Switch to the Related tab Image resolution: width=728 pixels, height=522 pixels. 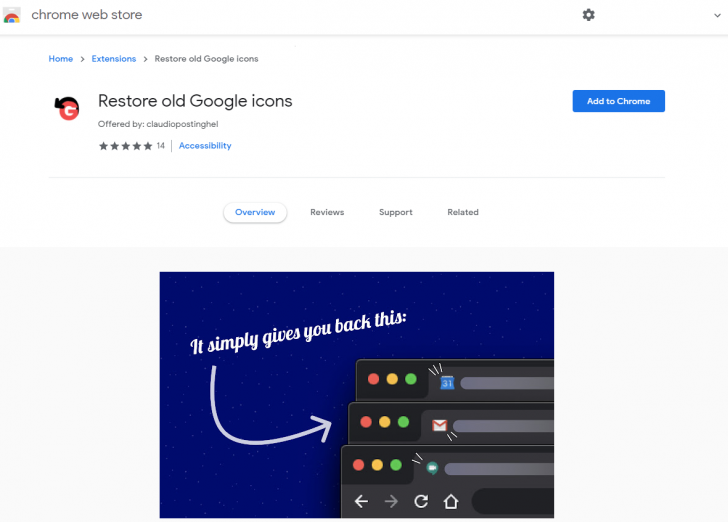tap(463, 212)
